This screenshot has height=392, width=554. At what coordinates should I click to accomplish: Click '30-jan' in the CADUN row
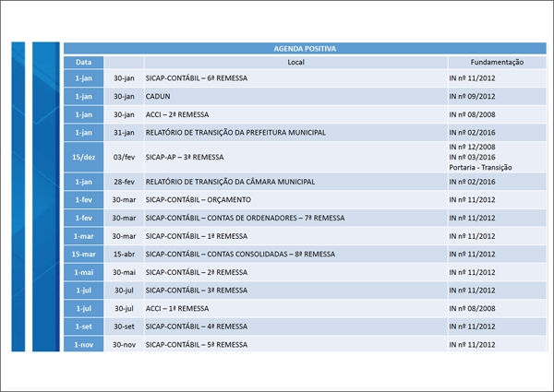point(124,96)
